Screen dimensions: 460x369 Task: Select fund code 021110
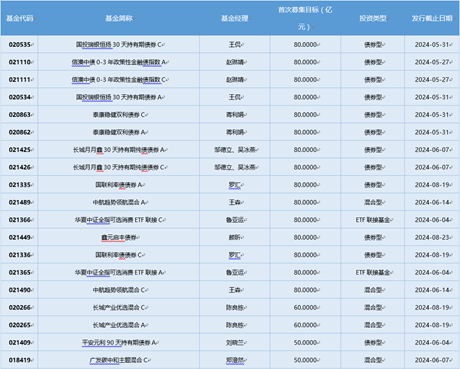20,62
